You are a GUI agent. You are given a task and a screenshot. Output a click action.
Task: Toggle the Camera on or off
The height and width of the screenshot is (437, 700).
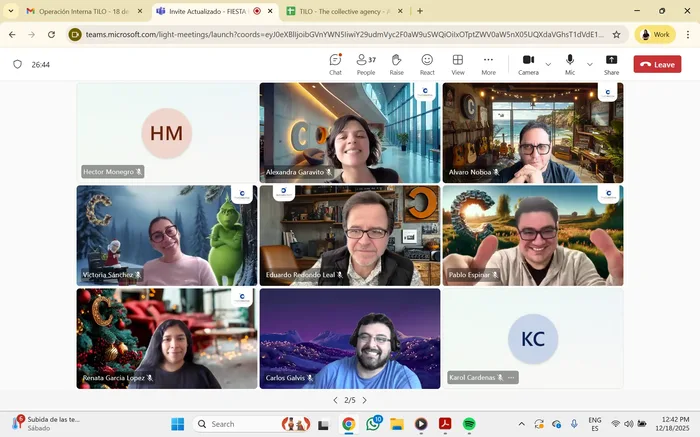click(529, 64)
